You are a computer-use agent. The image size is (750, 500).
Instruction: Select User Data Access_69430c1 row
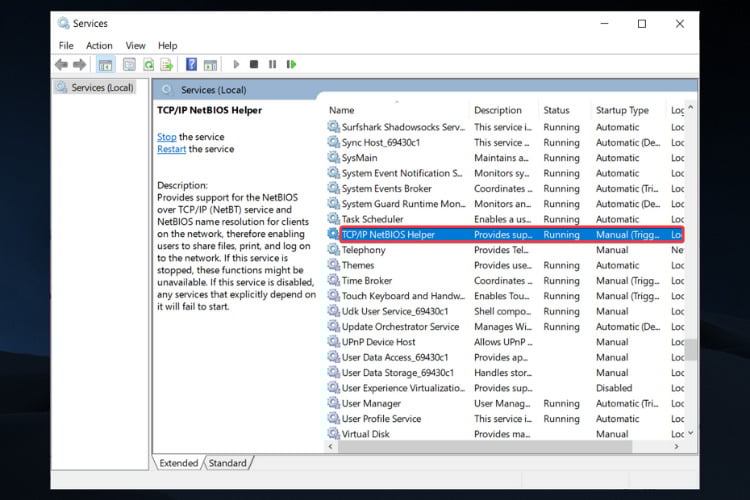pyautogui.click(x=506, y=357)
